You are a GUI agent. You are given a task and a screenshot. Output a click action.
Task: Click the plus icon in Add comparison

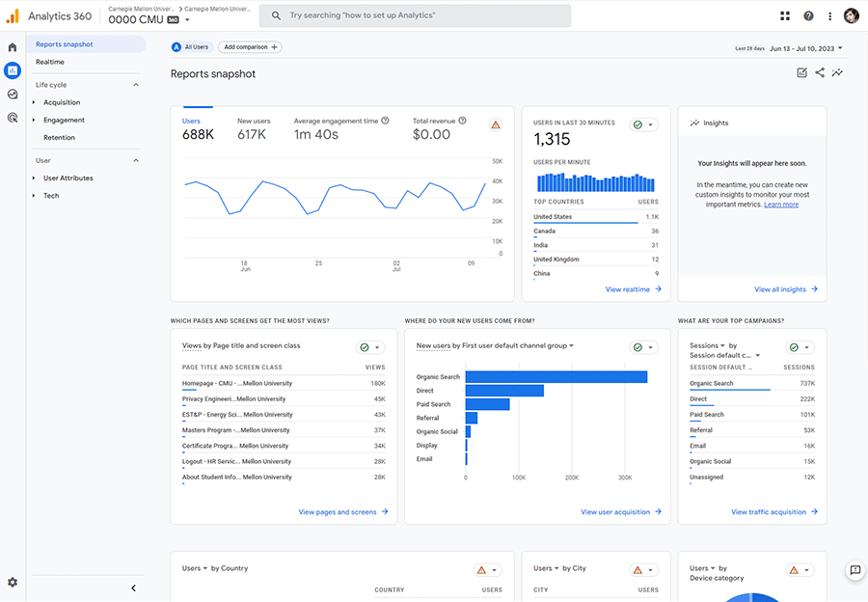[x=274, y=47]
